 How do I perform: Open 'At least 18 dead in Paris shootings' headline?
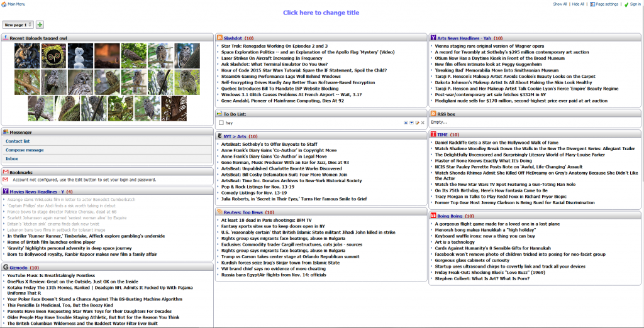point(267,221)
